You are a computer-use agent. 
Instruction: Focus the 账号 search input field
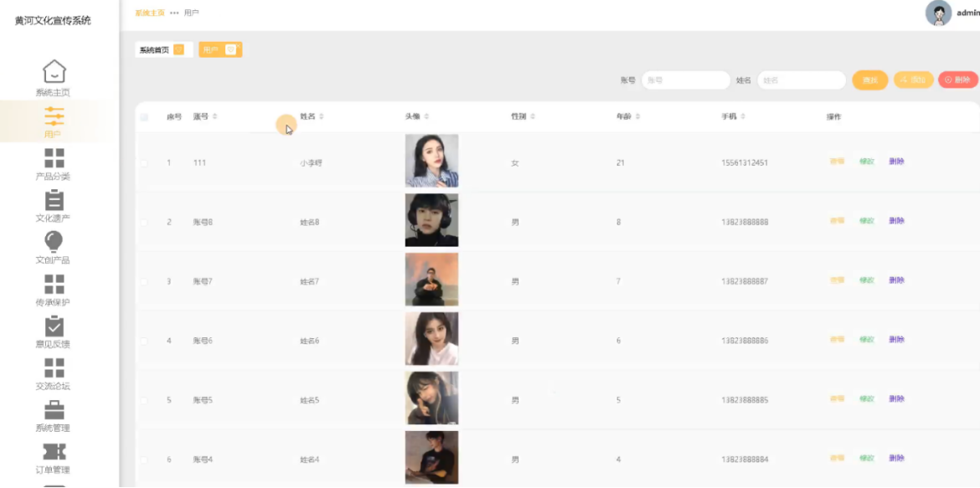tap(686, 80)
